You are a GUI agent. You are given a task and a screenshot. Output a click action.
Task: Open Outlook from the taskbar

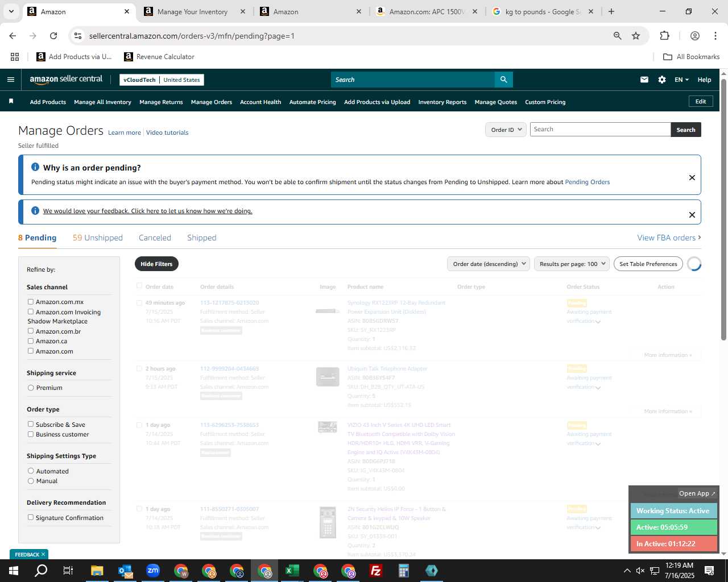point(125,571)
